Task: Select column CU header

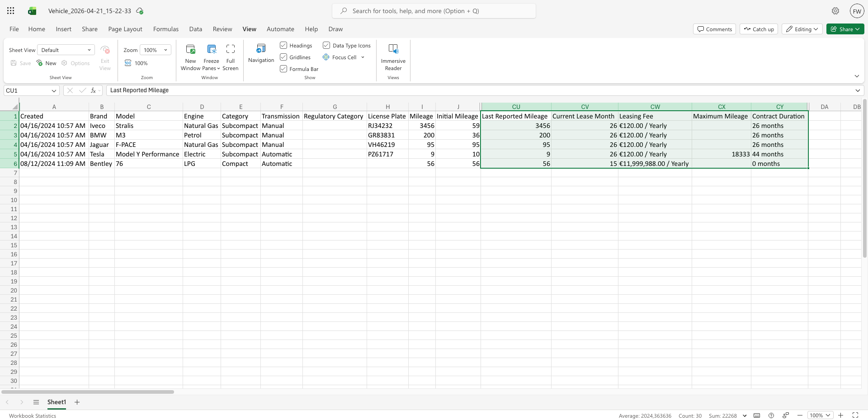Action: pos(516,107)
